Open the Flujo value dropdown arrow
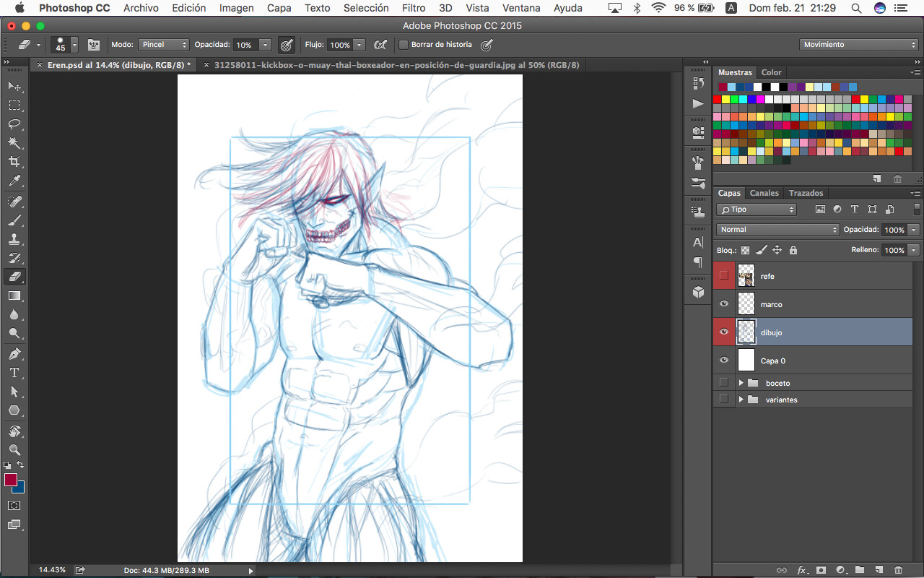Viewport: 924px width, 578px height. 359,45
